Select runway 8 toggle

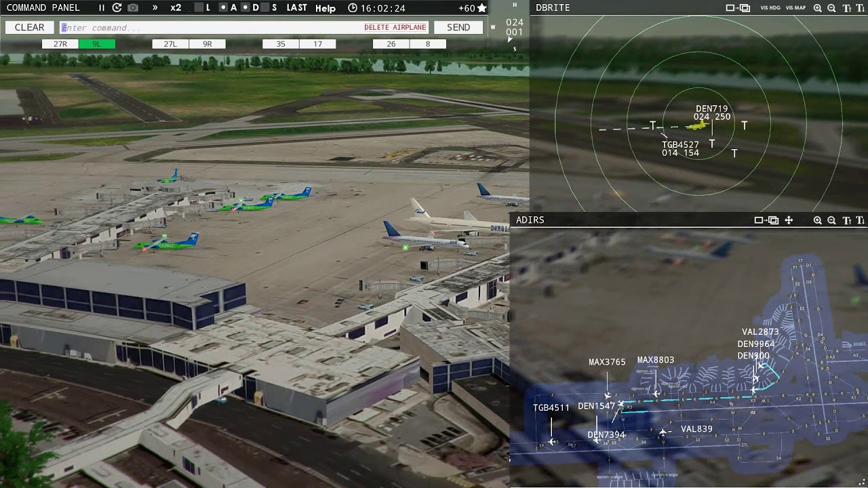coord(428,44)
